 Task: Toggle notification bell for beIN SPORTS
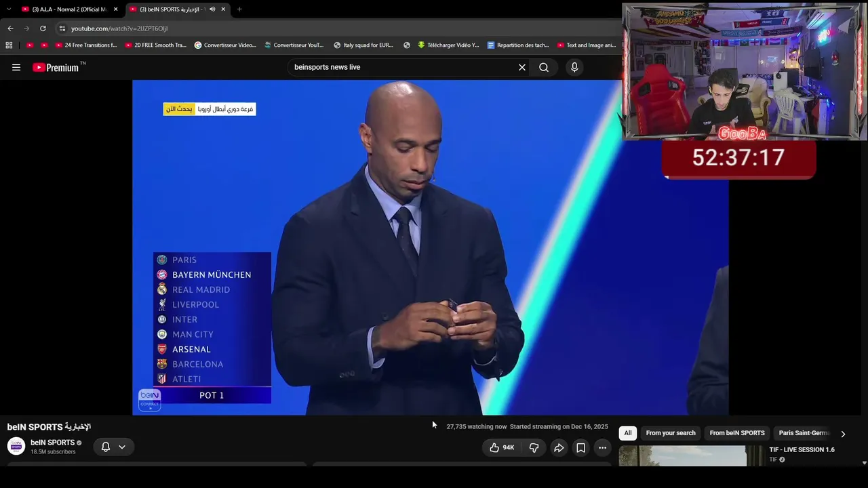pyautogui.click(x=105, y=447)
